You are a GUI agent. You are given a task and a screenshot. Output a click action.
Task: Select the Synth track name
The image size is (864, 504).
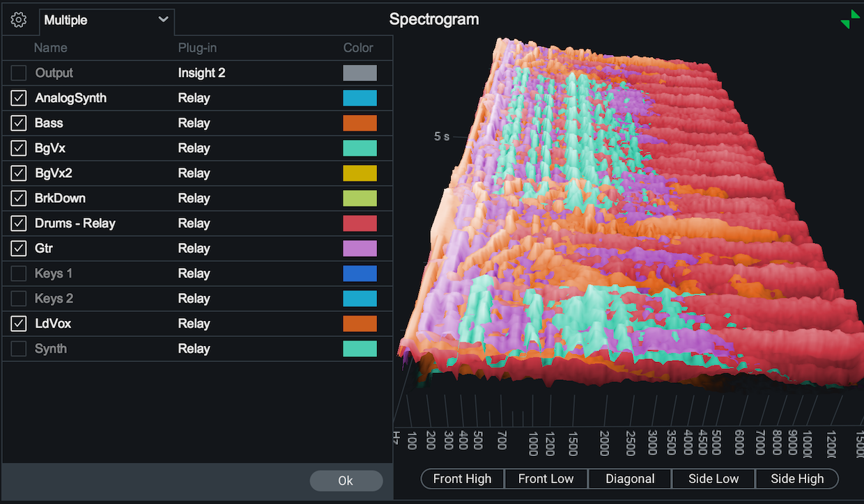point(51,349)
